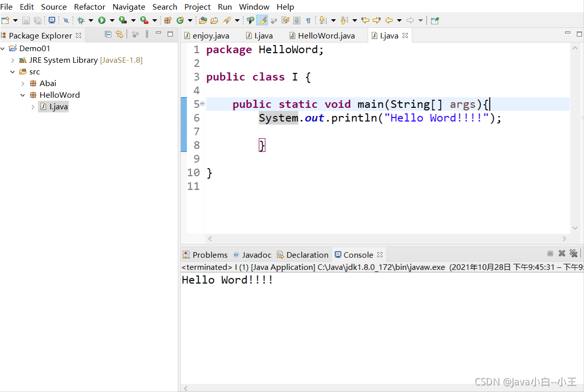Collapse the main method fold marker
Image resolution: width=584 pixels, height=392 pixels.
tap(202, 104)
